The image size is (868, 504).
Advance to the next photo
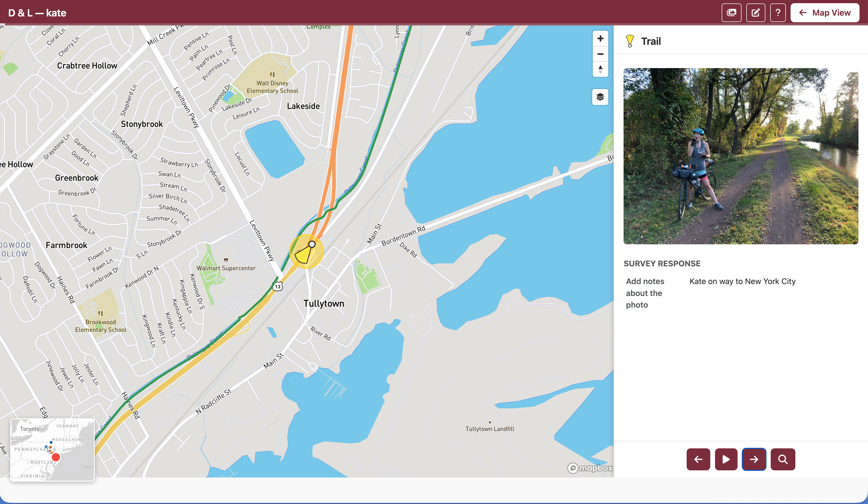754,459
